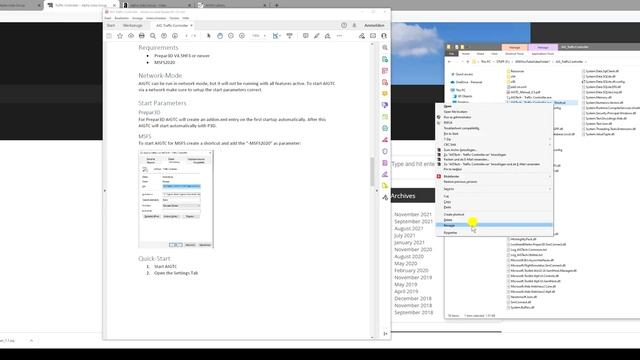Choose the selection arrow tool in Acrobat
The width and height of the screenshot is (640, 360).
point(209,36)
